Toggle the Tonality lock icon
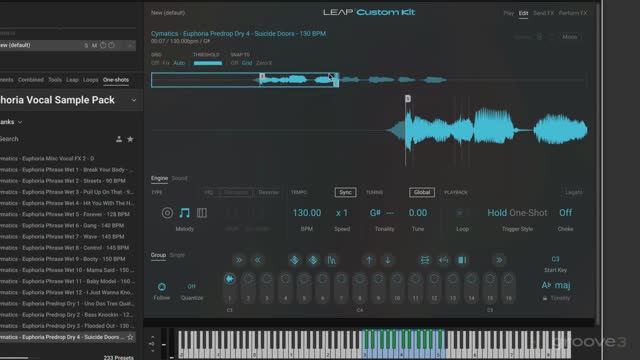 click(545, 298)
